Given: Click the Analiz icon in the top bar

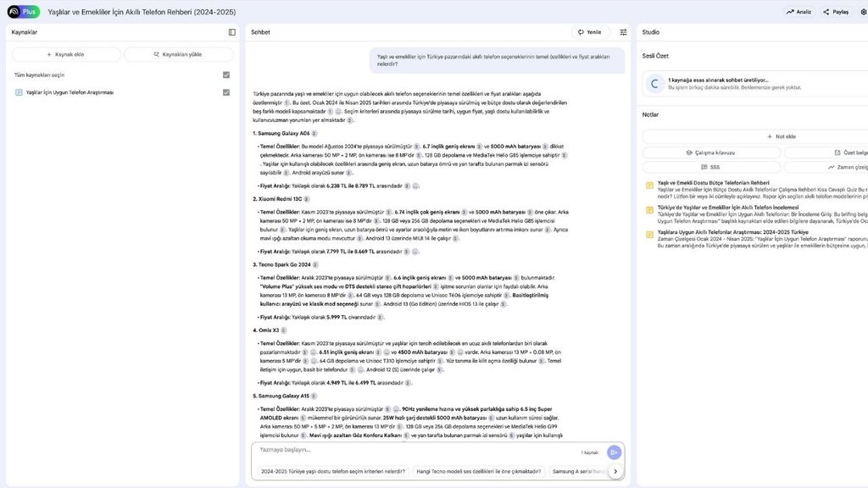Looking at the screenshot, I should pyautogui.click(x=789, y=11).
